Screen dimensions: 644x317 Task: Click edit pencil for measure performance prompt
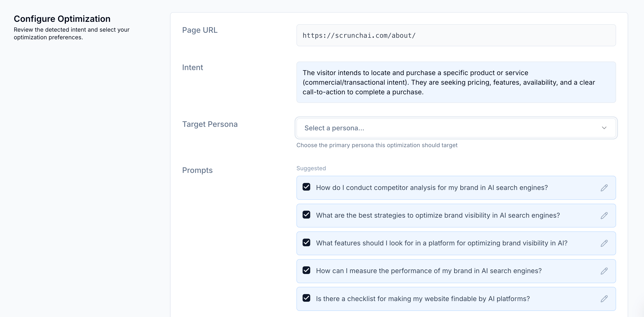(x=604, y=271)
